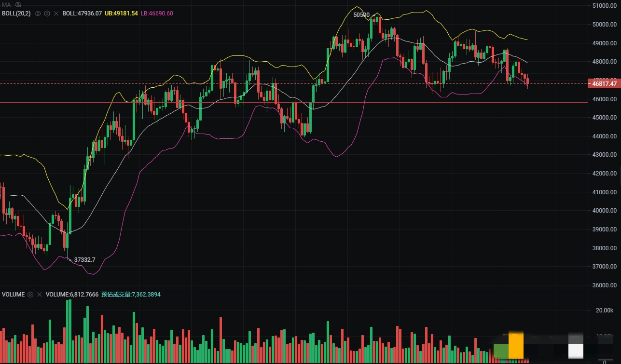The image size is (621, 364).
Task: Click the 50500 high price marker
Action: [x=361, y=15]
